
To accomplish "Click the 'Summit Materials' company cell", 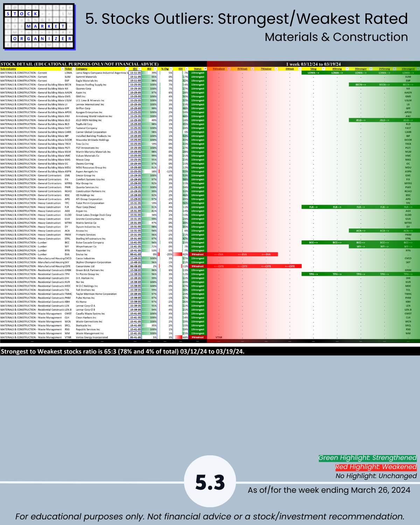I will (102, 77).
